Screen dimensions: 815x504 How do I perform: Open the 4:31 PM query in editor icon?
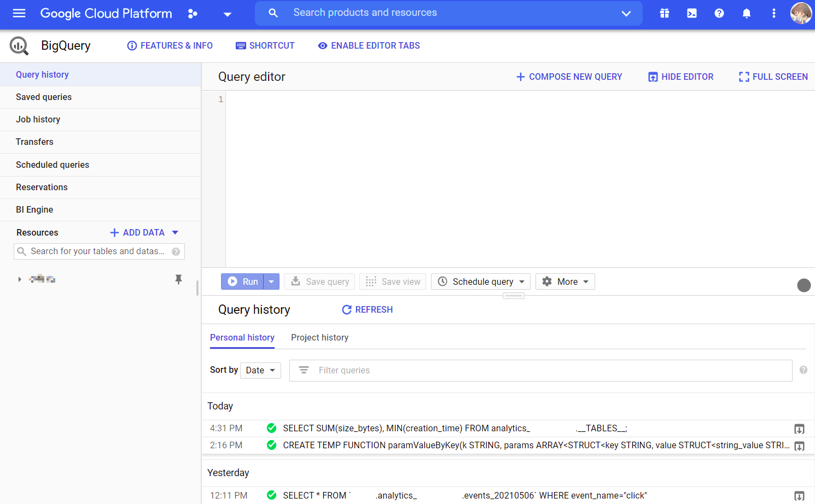coord(799,429)
